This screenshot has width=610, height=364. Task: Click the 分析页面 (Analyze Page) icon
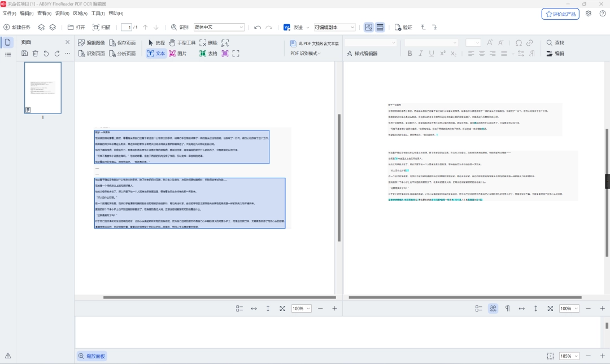click(x=112, y=54)
